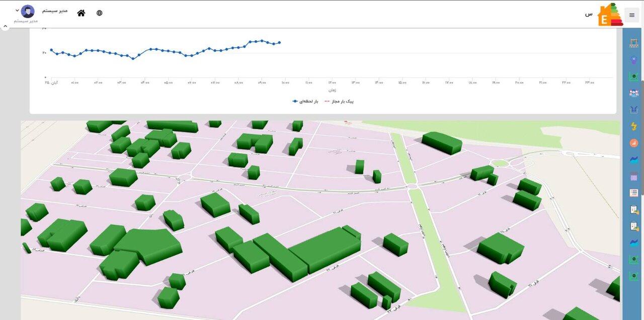The image size is (644, 320).
Task: Open the hamburger menu in the header
Action: point(632,15)
